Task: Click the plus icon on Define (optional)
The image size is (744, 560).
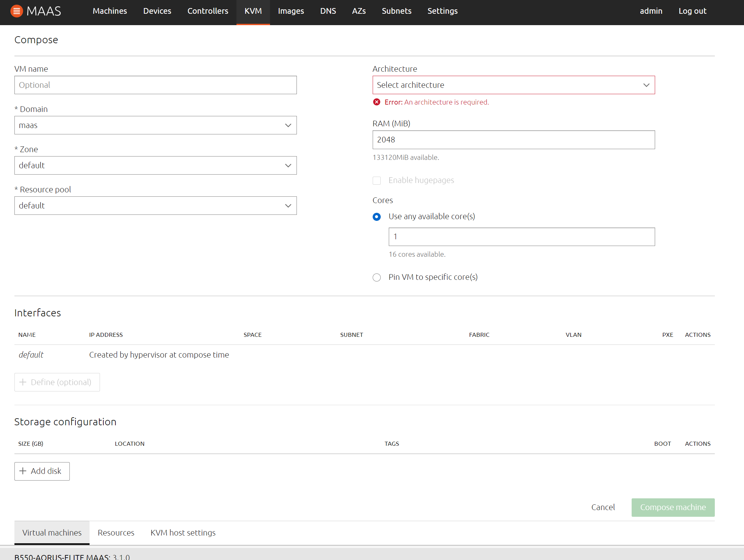Action: click(23, 382)
